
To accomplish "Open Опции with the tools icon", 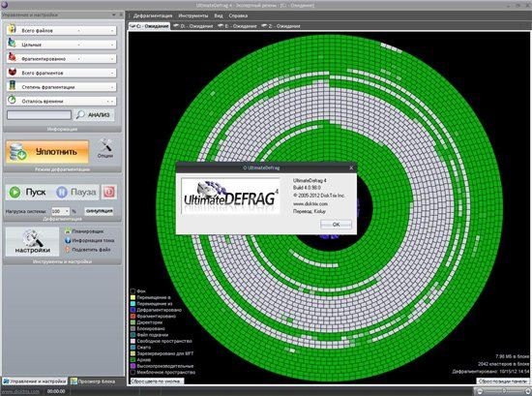I will 105,149.
